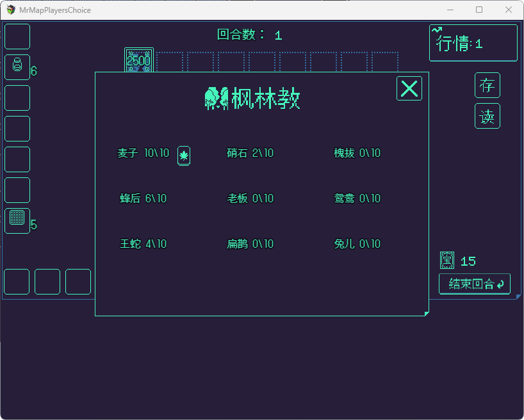Click the 回合数 turn counter text
Viewport: 524px width, 420px height.
pos(250,35)
